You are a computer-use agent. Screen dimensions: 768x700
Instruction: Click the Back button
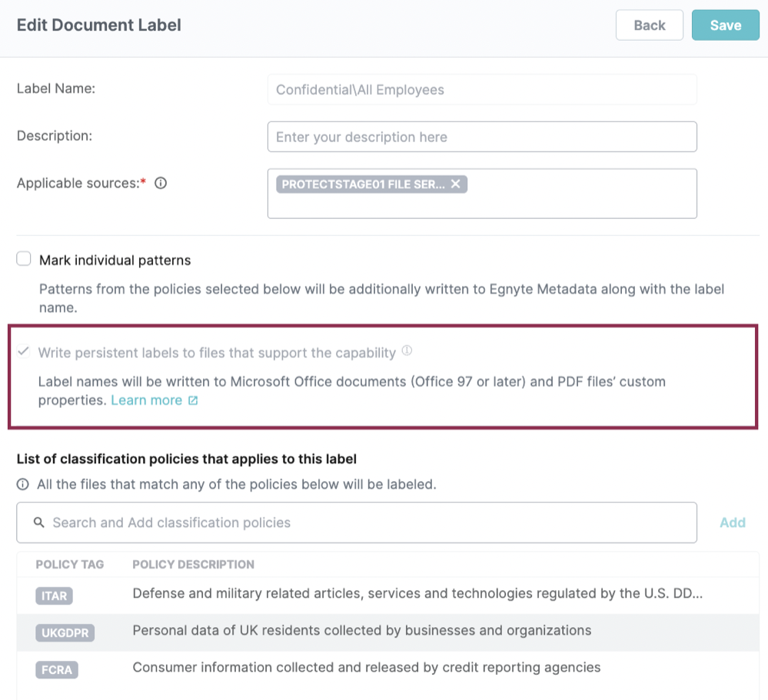tap(649, 25)
